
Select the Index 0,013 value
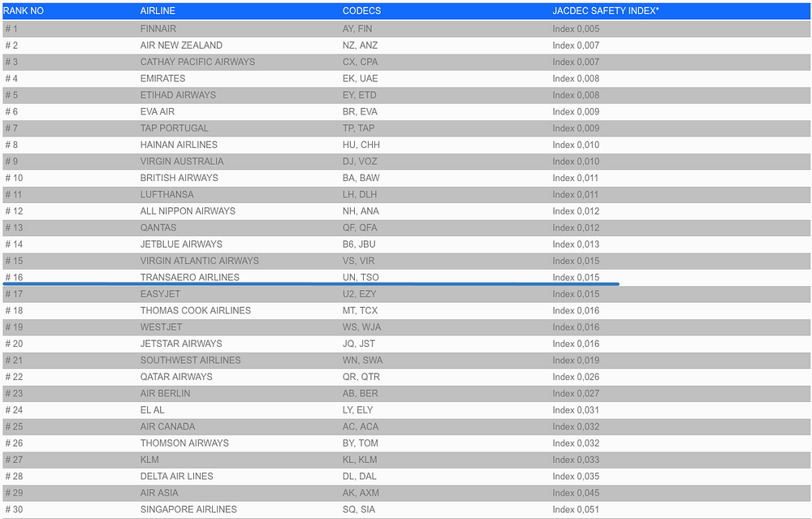pyautogui.click(x=576, y=244)
